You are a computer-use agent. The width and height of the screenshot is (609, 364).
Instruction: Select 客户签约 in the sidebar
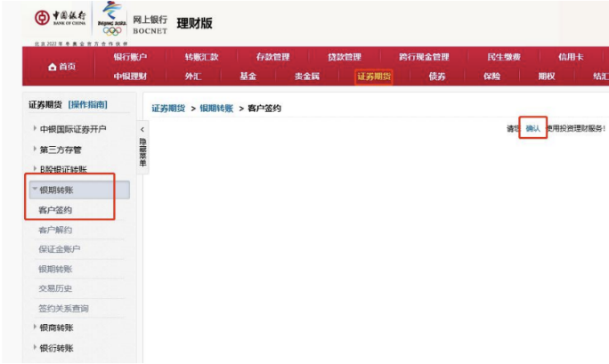[55, 210]
